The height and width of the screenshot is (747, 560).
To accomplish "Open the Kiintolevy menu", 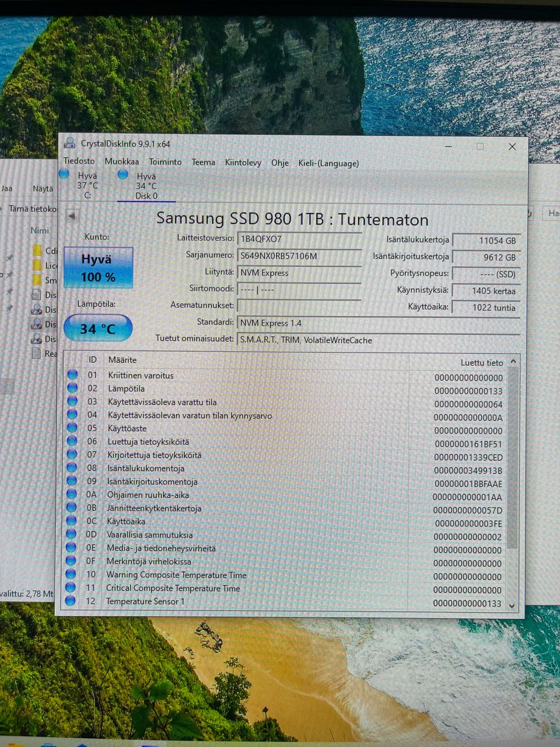I will [x=243, y=163].
